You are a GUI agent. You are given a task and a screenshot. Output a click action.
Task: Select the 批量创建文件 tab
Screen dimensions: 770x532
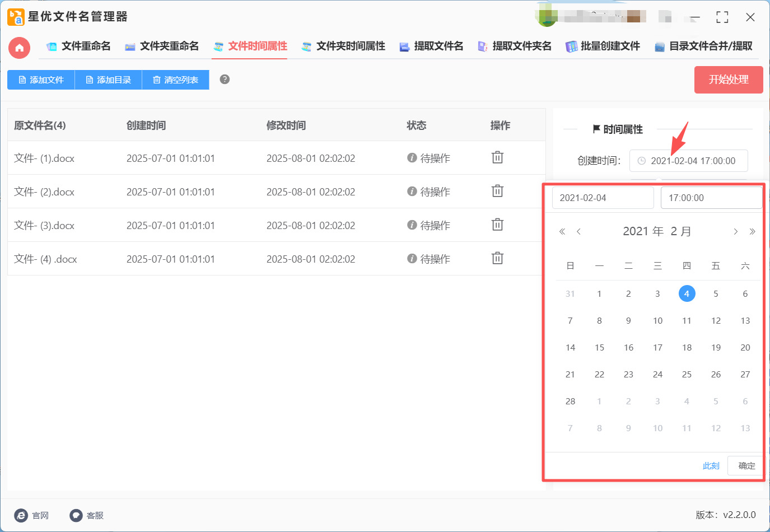(x=603, y=46)
